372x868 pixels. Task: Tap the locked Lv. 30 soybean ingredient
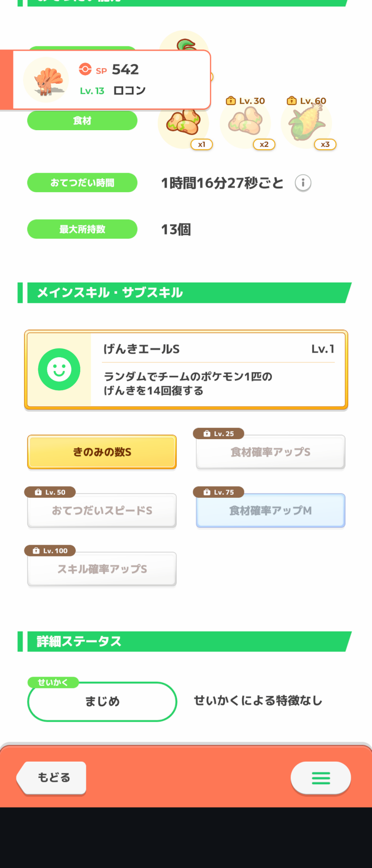246,124
